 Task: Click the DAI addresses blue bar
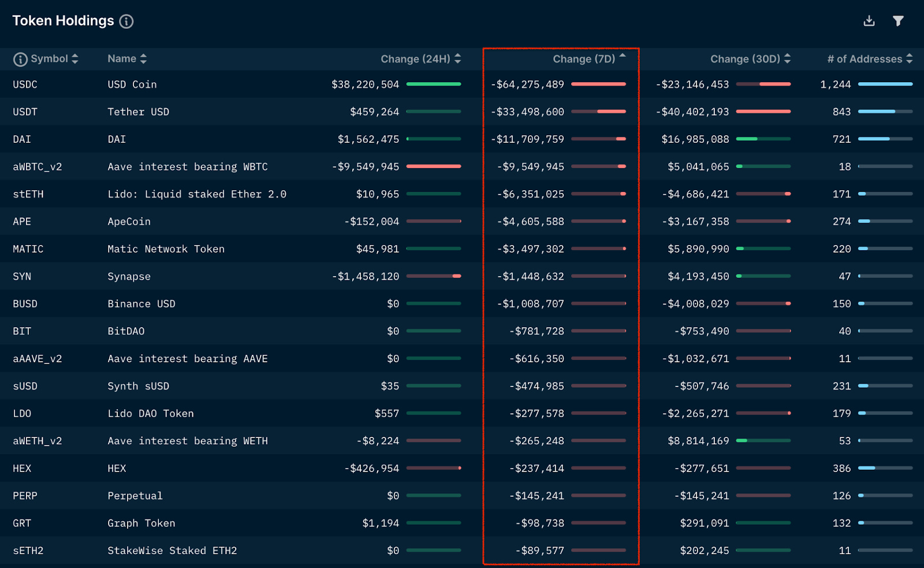885,139
